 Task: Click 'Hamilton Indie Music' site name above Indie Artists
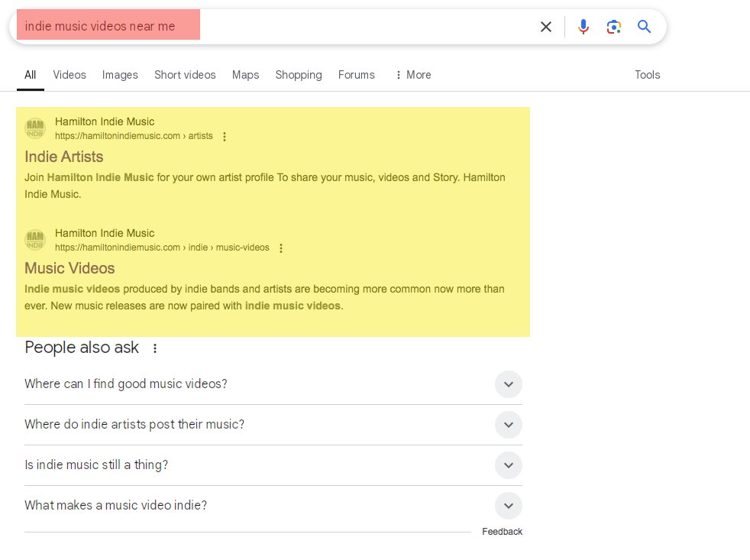coord(105,122)
